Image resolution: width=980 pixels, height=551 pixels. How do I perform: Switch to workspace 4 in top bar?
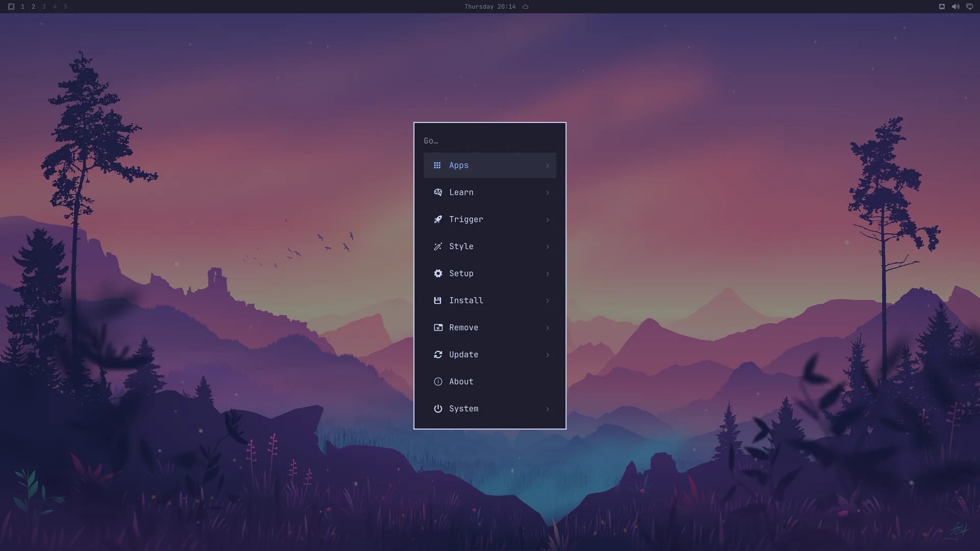coord(55,7)
